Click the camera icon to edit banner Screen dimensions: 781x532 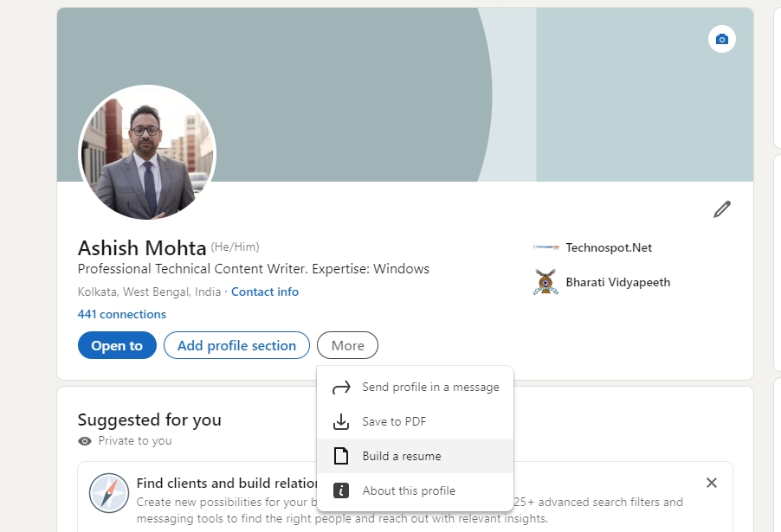coord(721,39)
